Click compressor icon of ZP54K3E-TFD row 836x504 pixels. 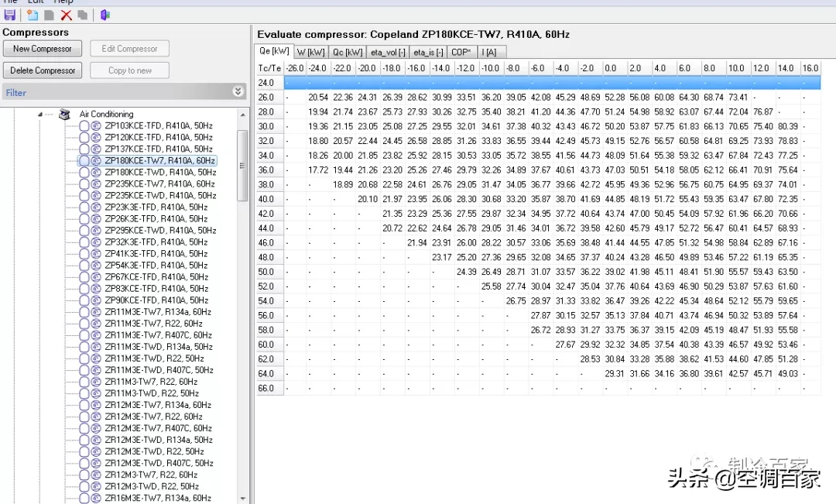tap(96, 266)
